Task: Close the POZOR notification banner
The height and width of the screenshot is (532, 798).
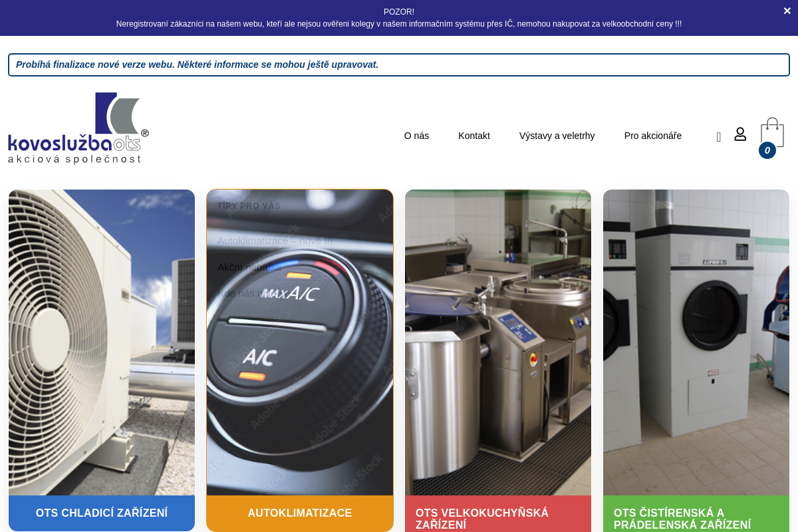Action: pyautogui.click(x=787, y=11)
